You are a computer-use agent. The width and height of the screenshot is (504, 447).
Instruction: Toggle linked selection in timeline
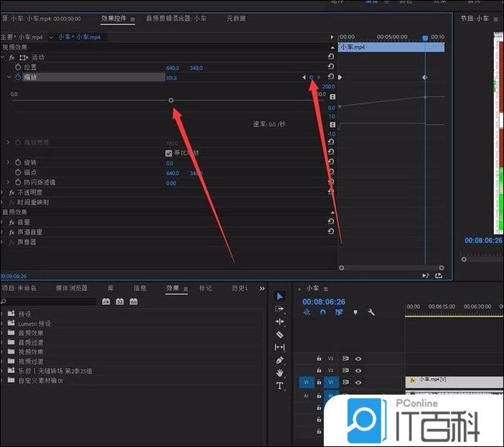(339, 312)
